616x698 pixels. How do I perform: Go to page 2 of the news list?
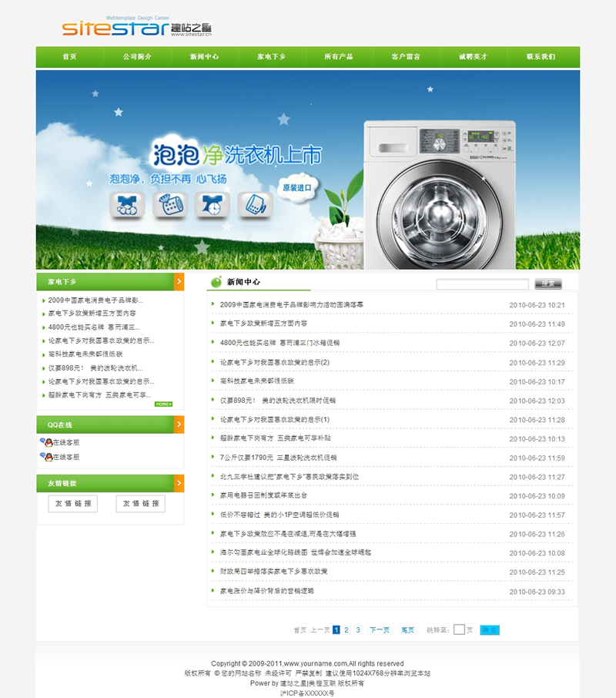pyautogui.click(x=346, y=629)
